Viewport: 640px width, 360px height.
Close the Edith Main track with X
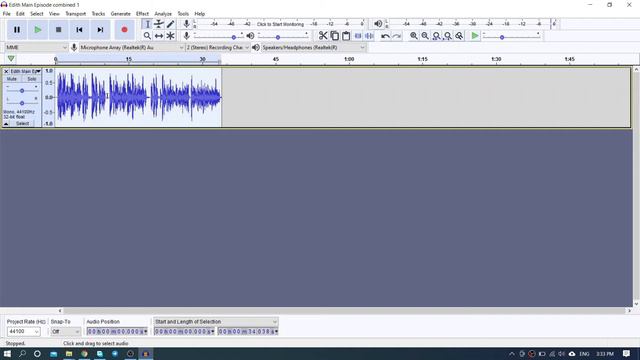pos(6,71)
